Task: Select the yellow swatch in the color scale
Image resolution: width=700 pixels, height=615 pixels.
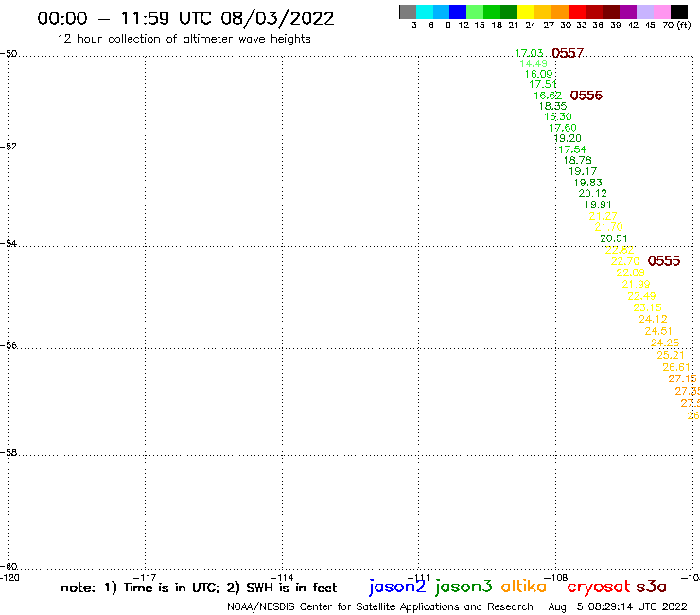Action: click(526, 11)
